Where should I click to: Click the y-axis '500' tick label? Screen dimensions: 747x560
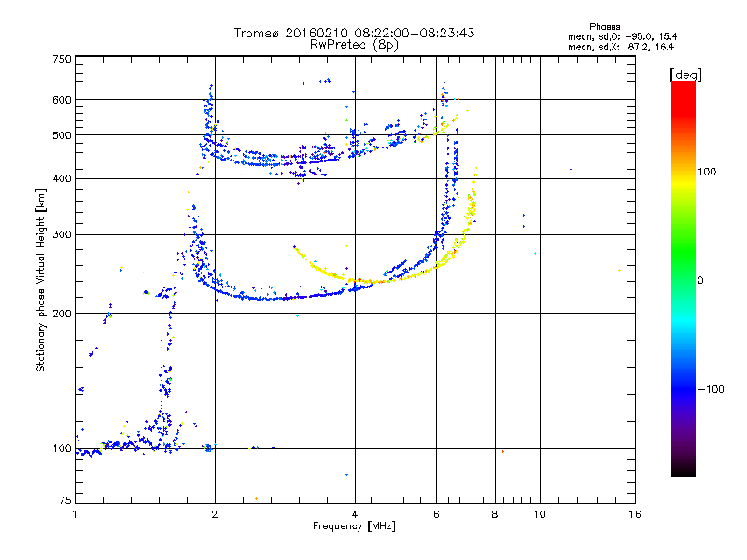coord(63,135)
